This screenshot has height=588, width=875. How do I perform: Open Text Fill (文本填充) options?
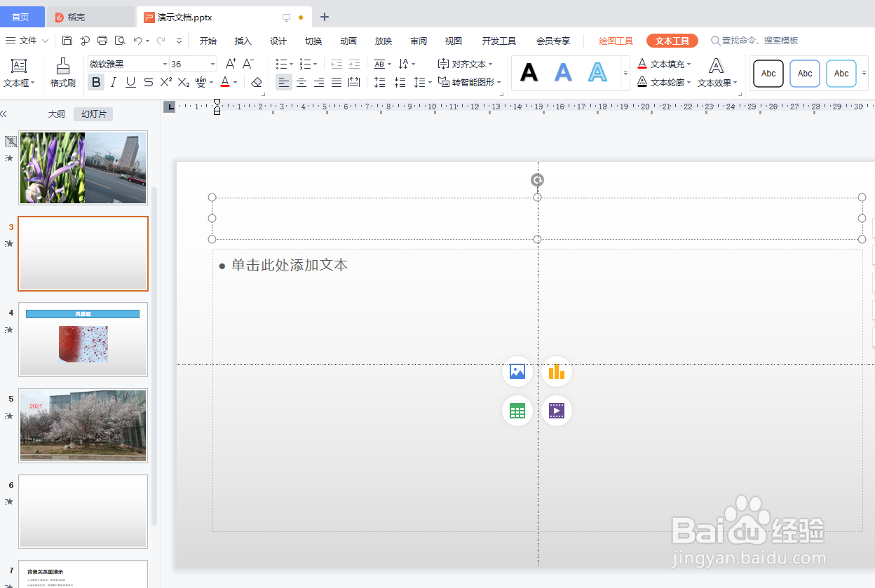pyautogui.click(x=664, y=64)
